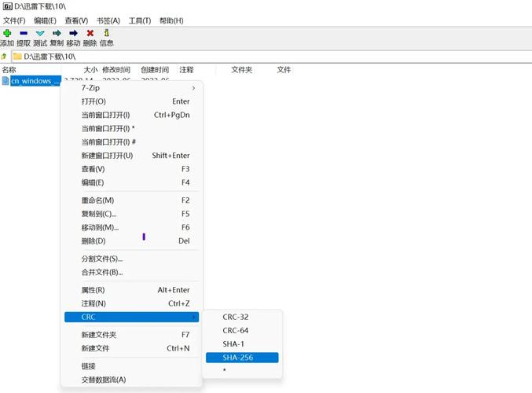
Task: Pick SHA-256 from the submenu
Action: tap(242, 358)
